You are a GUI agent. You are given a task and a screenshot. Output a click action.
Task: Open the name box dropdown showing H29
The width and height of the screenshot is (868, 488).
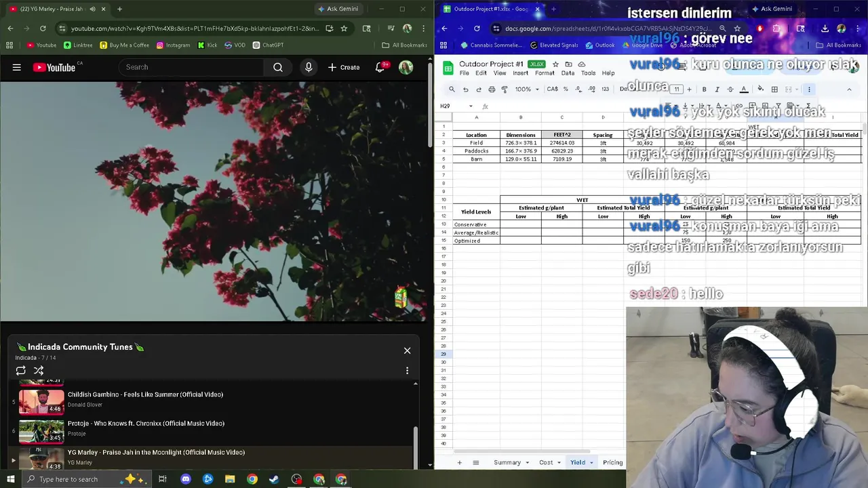pos(471,106)
